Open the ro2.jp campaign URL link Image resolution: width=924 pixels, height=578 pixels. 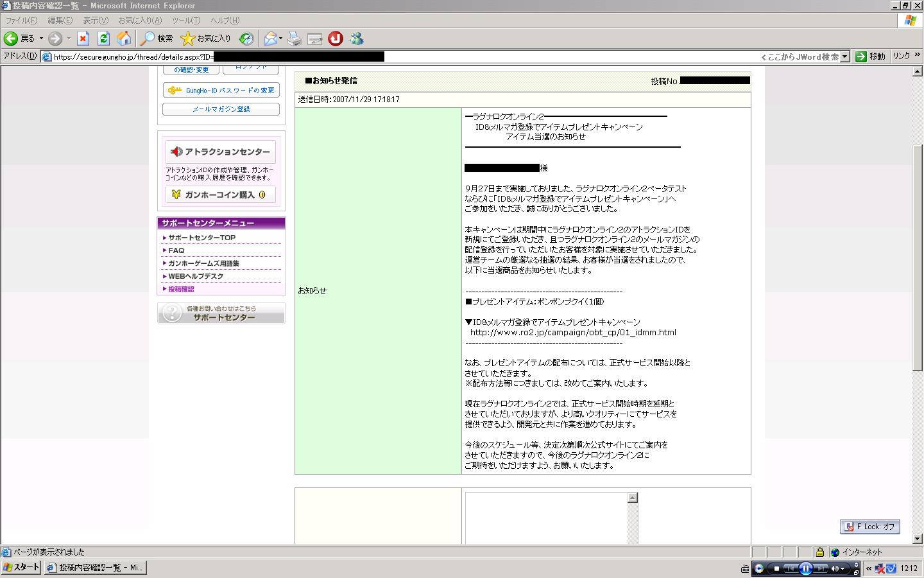[x=573, y=333]
